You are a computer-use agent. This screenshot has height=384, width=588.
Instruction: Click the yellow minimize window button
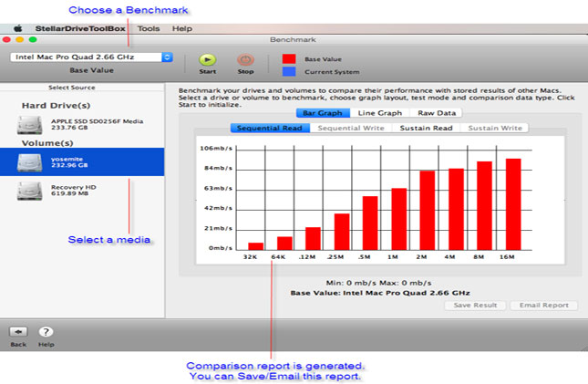pyautogui.click(x=20, y=39)
